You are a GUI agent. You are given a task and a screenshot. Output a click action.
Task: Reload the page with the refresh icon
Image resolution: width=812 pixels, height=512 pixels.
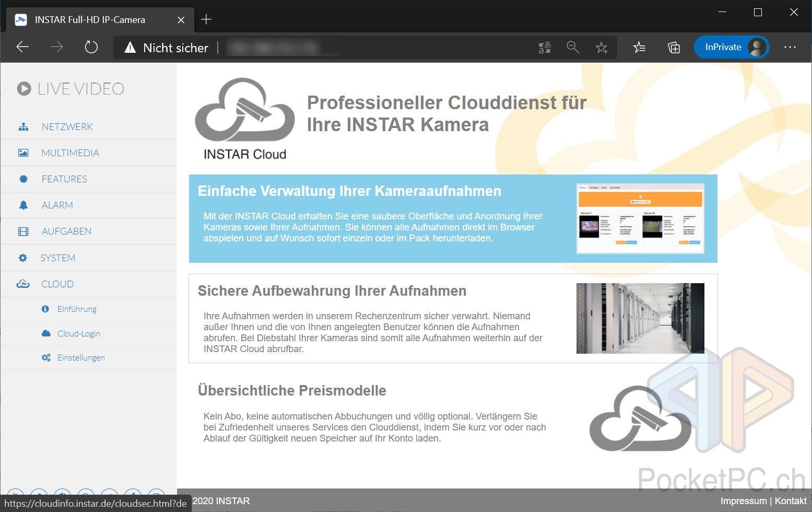coord(91,48)
